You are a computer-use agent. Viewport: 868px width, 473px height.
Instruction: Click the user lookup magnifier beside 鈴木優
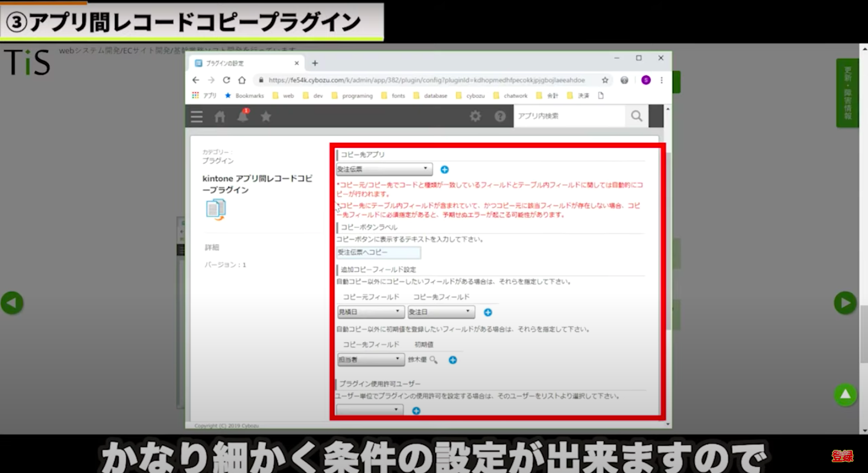(x=433, y=360)
